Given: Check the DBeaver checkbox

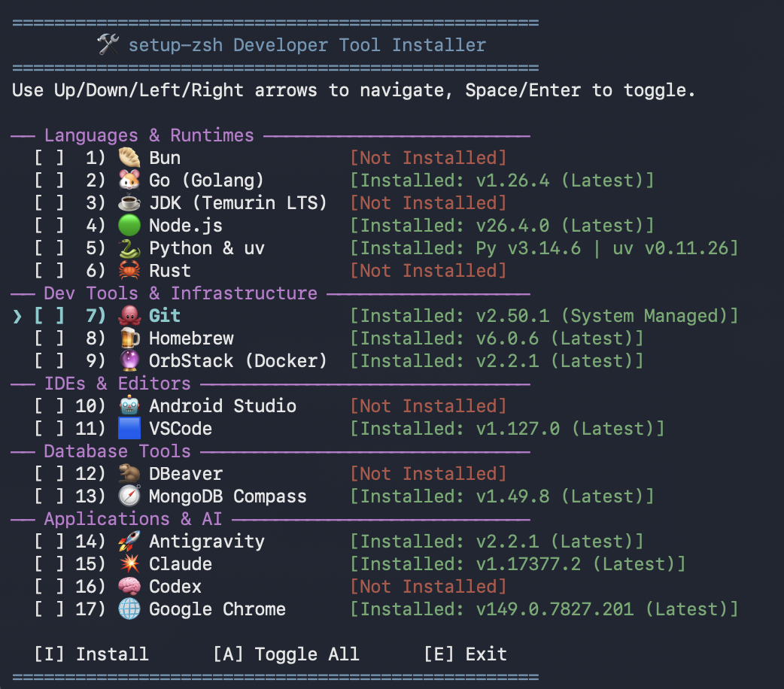Looking at the screenshot, I should [49, 474].
